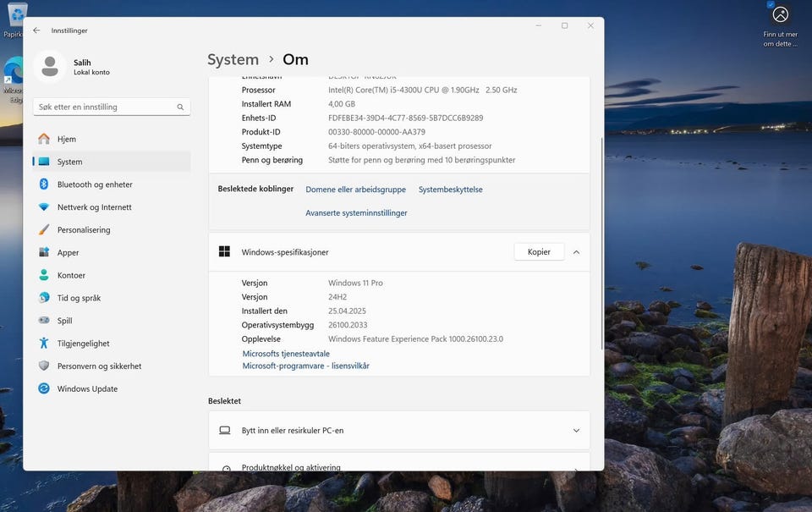Select Tid og språk in sidebar
The width and height of the screenshot is (812, 512).
pos(79,298)
